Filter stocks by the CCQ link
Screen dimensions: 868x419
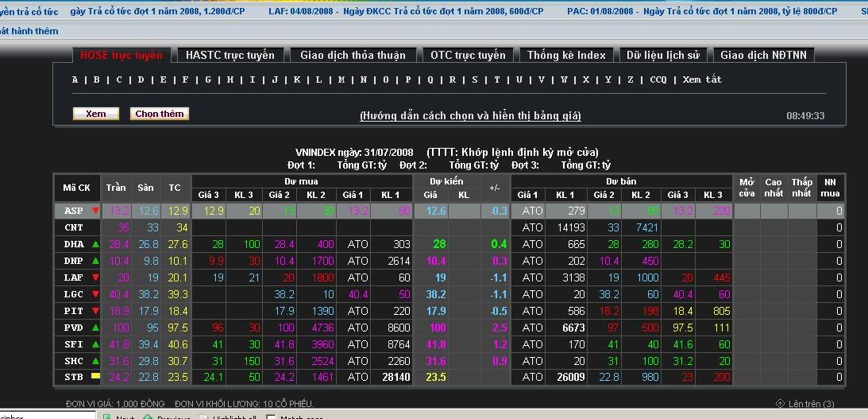pyautogui.click(x=658, y=80)
